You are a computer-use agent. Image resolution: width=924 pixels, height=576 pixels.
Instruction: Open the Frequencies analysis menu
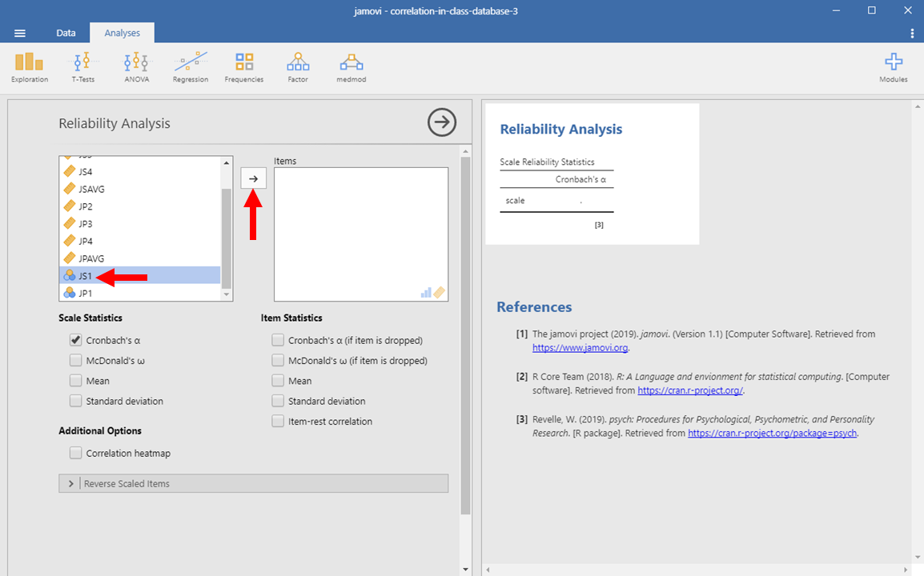(x=244, y=67)
